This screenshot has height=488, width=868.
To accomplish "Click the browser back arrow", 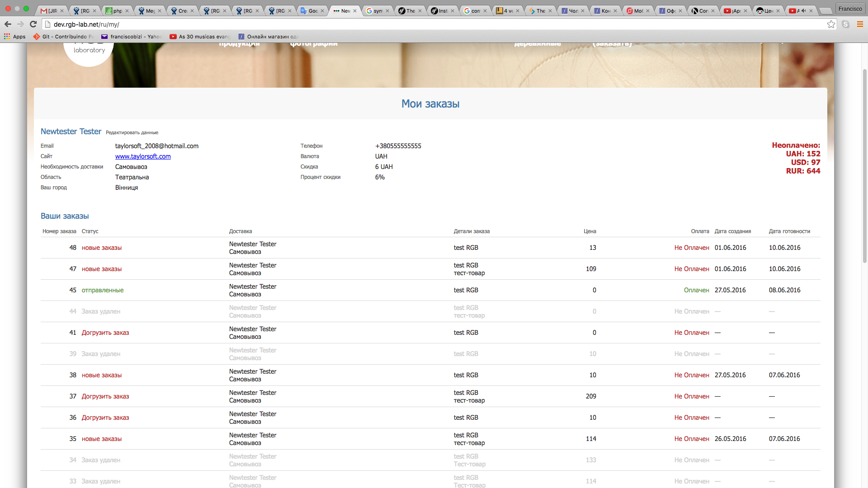I will [x=8, y=24].
